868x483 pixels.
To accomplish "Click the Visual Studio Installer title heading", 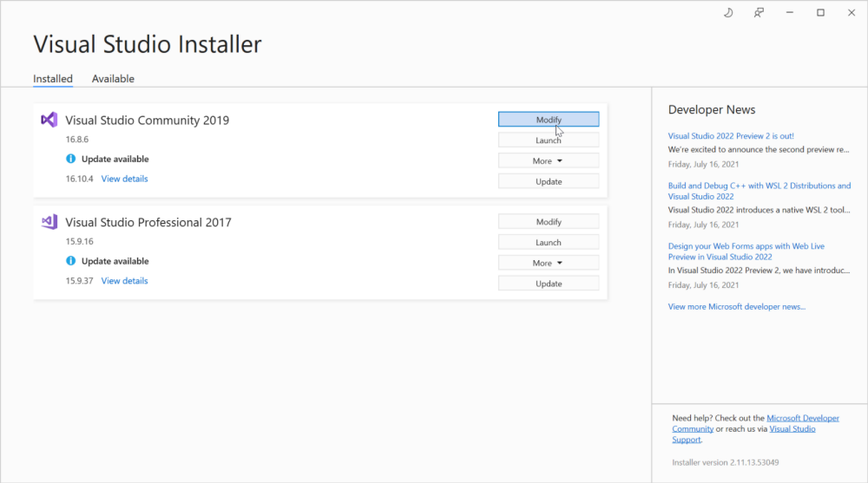I will click(148, 44).
